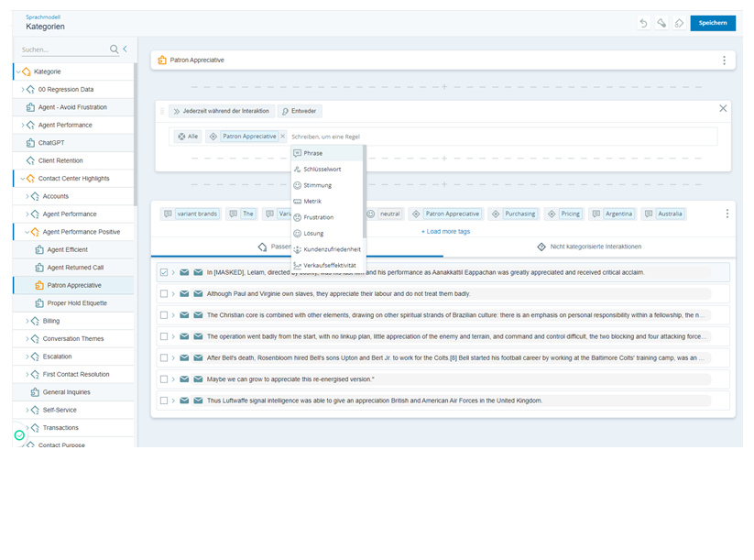
Task: Choose Kundenzufriedenheit from the rule type menu
Action: coord(327,249)
